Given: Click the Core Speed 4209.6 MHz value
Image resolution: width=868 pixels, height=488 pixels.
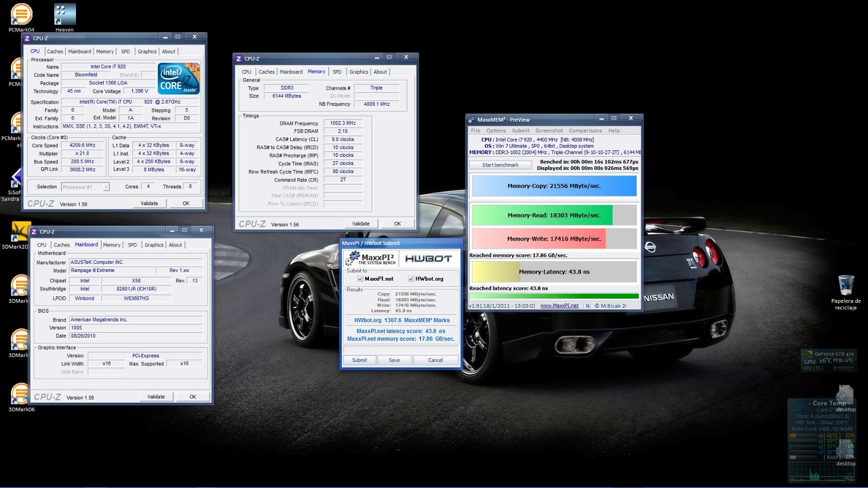Looking at the screenshot, I should (x=82, y=145).
